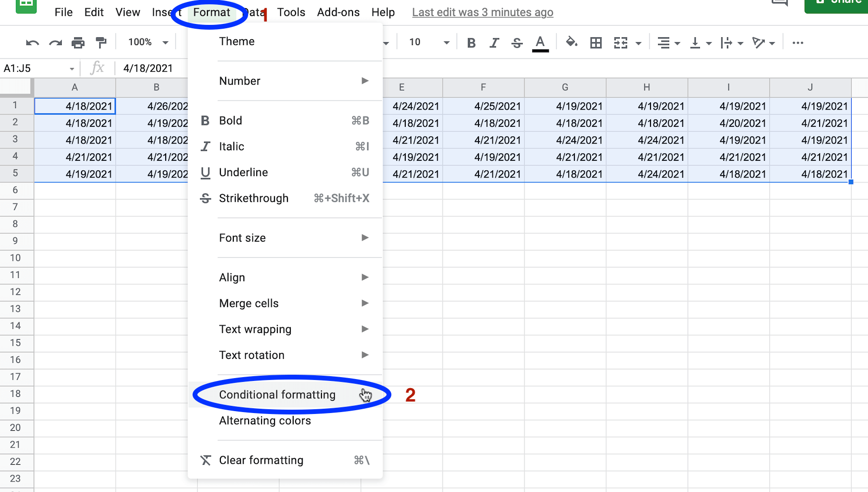This screenshot has height=492, width=868.
Task: Click the Print icon
Action: (78, 43)
